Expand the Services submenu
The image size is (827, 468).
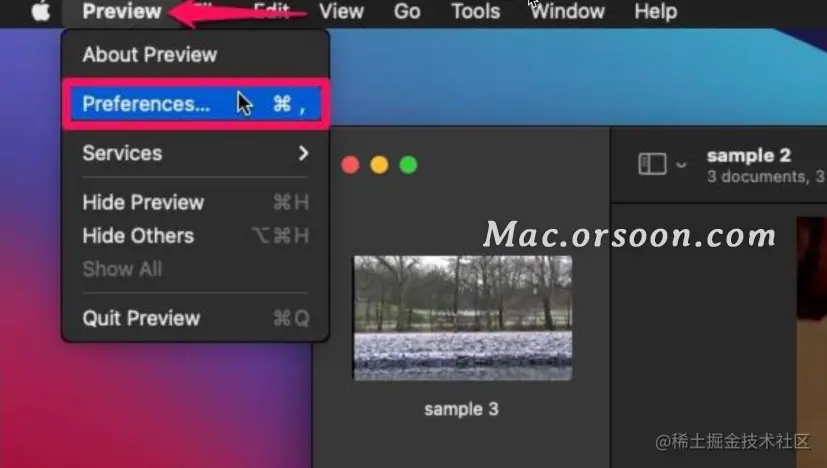click(196, 153)
